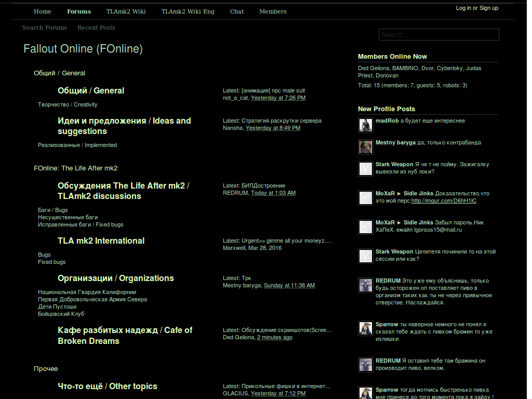Open Обсуждения The Life After mk2 forum
532x399 pixels.
[124, 191]
